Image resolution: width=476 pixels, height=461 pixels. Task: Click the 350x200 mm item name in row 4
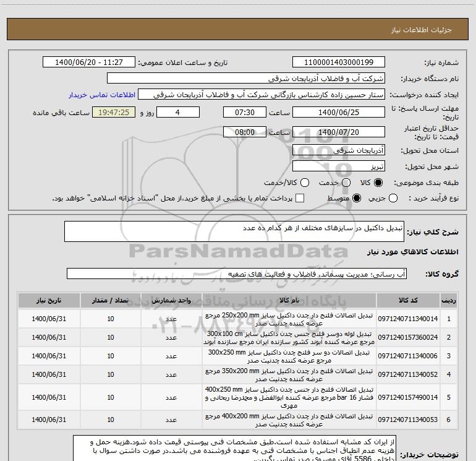(289, 375)
